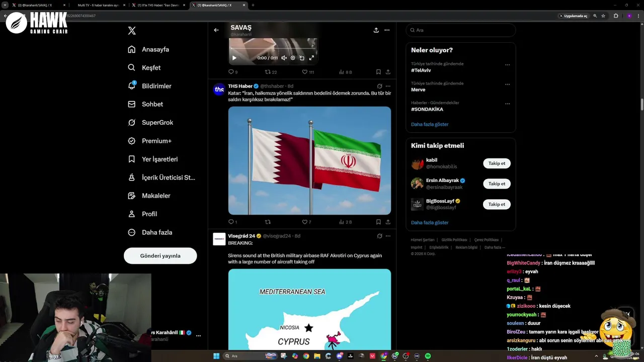Screen dimensions: 644x362
Task: Bookmark page with star icon
Action: (x=603, y=16)
